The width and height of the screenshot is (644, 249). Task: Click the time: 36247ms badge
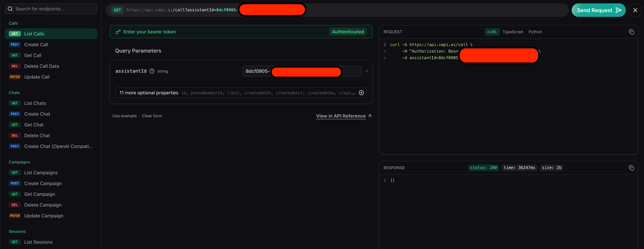[519, 168]
